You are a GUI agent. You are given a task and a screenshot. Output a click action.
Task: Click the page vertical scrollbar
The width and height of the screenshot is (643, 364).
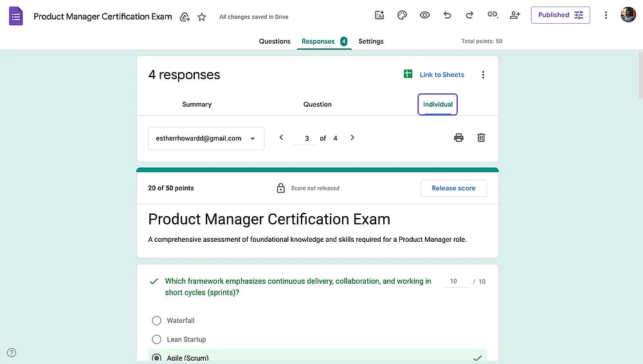point(640,75)
